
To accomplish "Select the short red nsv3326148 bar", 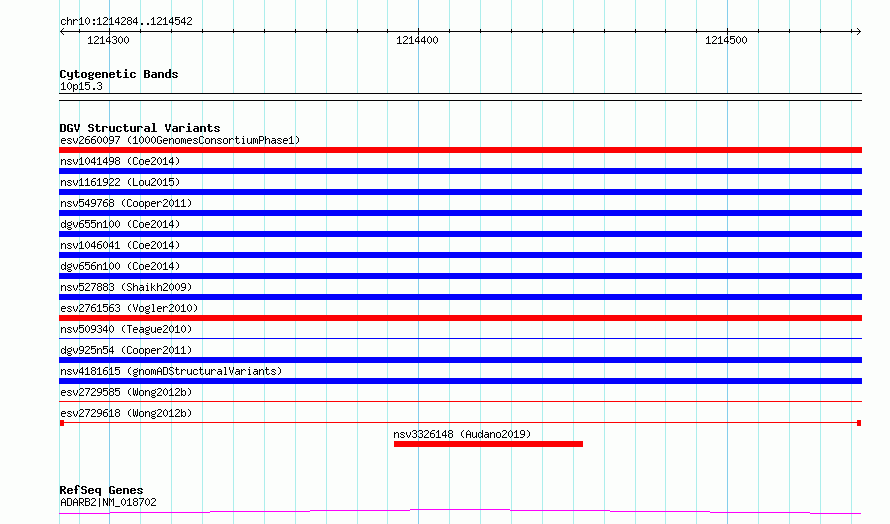I will [488, 444].
